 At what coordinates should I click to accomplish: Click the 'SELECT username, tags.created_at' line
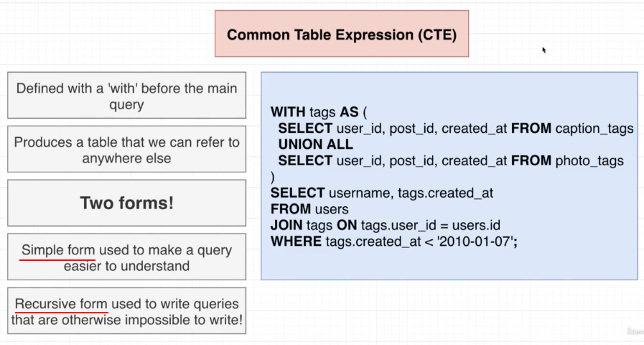tap(381, 193)
